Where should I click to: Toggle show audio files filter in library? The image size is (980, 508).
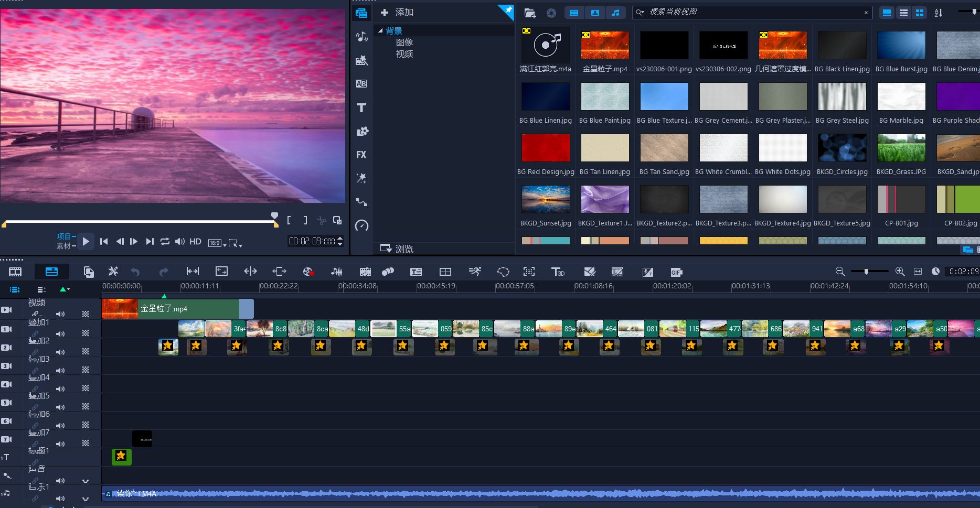615,13
